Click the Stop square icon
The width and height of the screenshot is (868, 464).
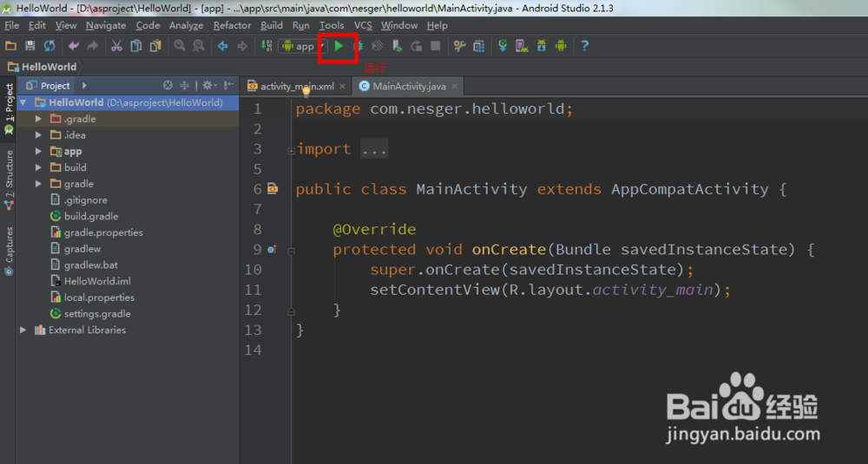[x=436, y=46]
